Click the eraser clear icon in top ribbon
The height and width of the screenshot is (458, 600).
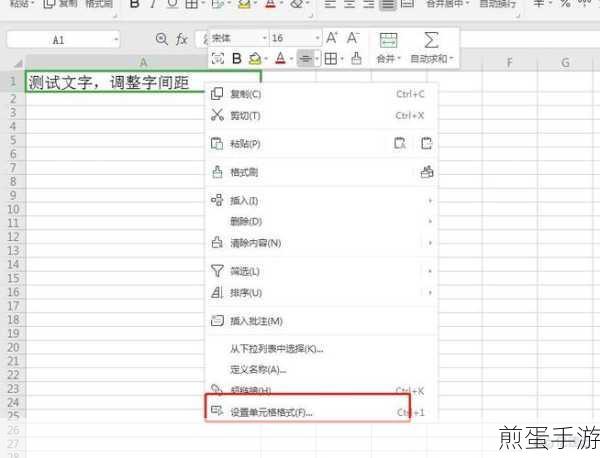(297, 4)
